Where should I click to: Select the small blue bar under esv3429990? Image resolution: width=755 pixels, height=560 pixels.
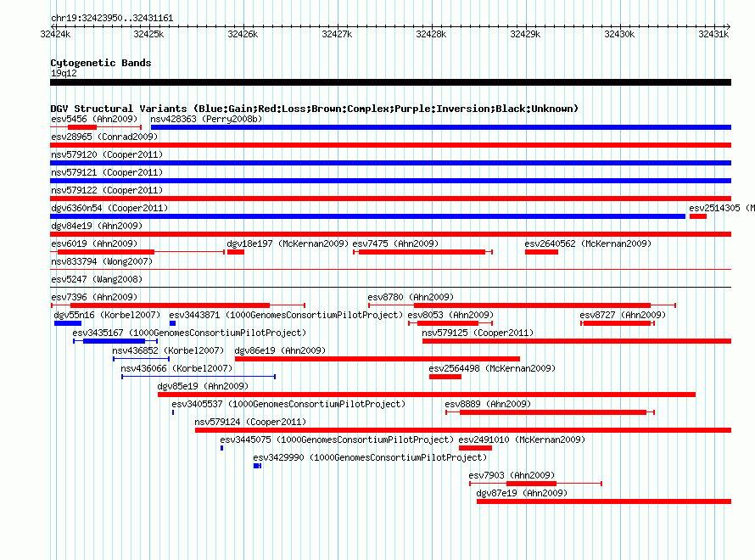click(257, 466)
